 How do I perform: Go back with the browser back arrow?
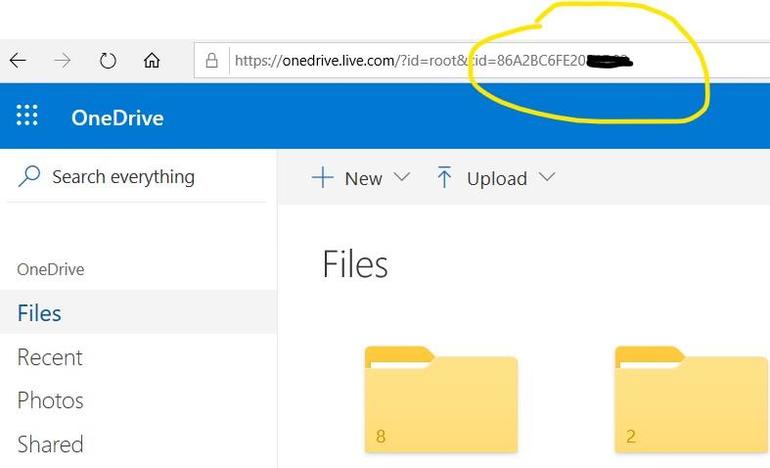tap(18, 60)
